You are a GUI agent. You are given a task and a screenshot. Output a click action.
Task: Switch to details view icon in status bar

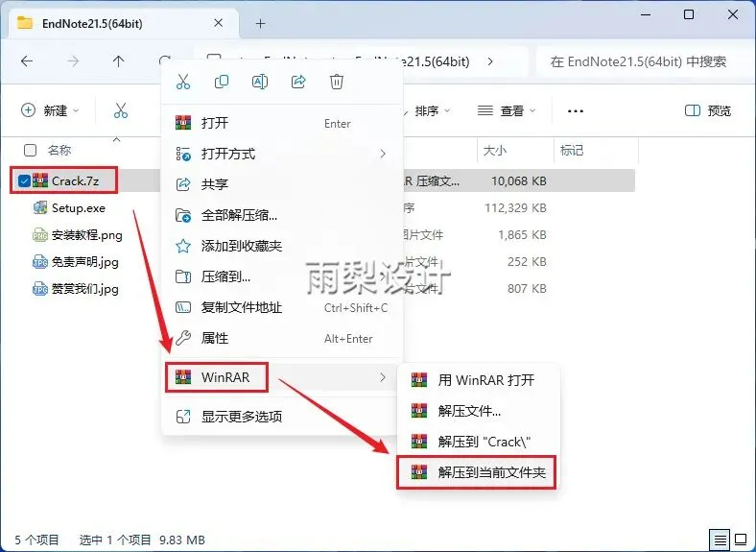pos(720,539)
